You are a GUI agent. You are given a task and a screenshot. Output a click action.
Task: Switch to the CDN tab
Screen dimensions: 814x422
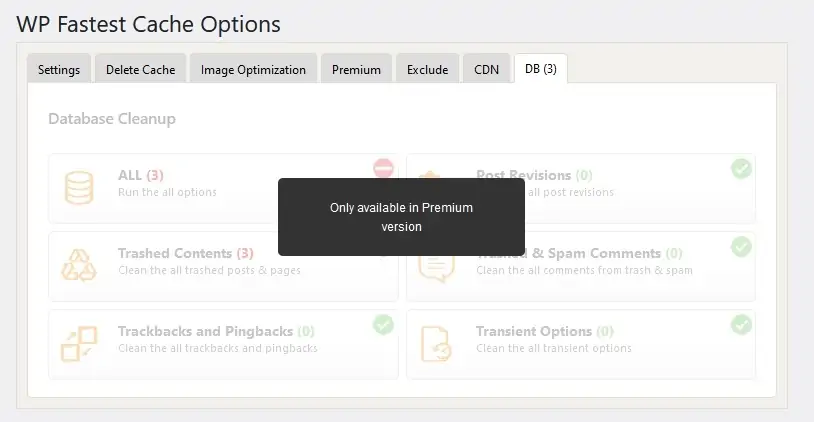(486, 70)
